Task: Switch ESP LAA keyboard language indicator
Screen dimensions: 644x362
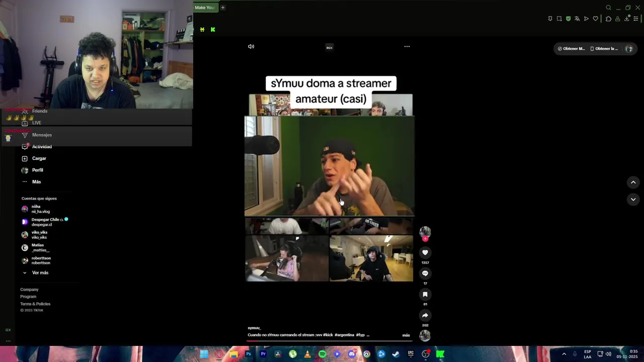Action: click(588, 354)
